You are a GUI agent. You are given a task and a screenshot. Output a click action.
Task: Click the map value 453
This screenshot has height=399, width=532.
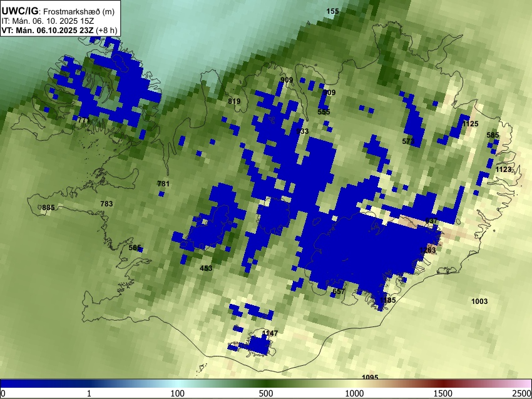pyautogui.click(x=206, y=268)
